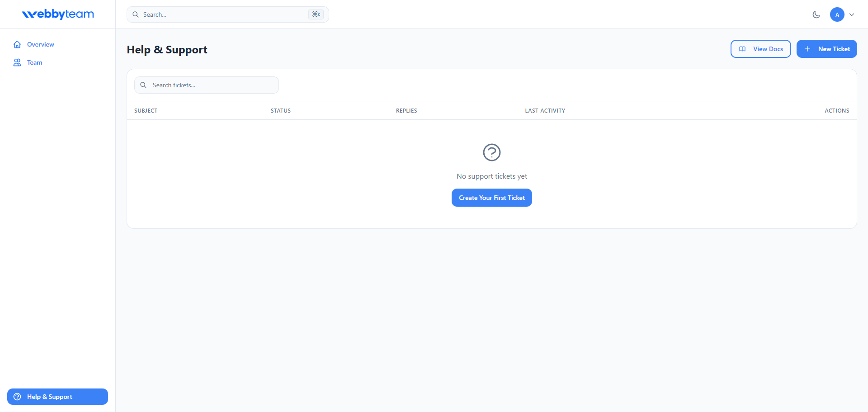The width and height of the screenshot is (868, 412).
Task: Click Create Your First Ticket button
Action: point(492,198)
